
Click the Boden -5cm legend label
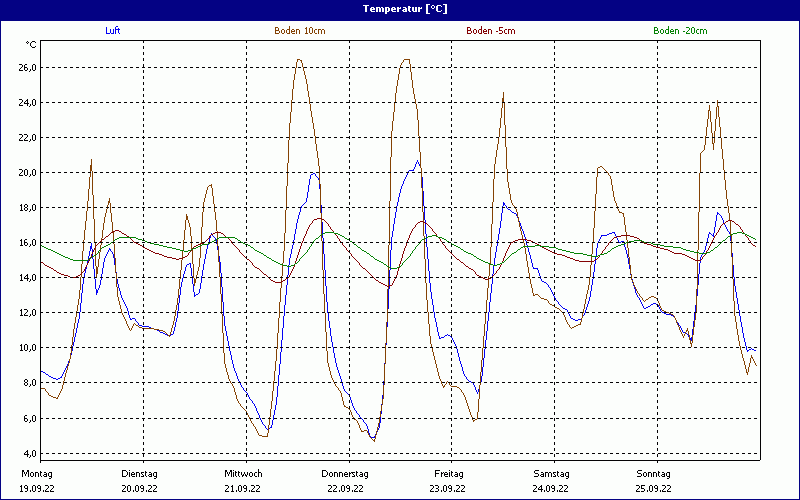click(x=490, y=31)
